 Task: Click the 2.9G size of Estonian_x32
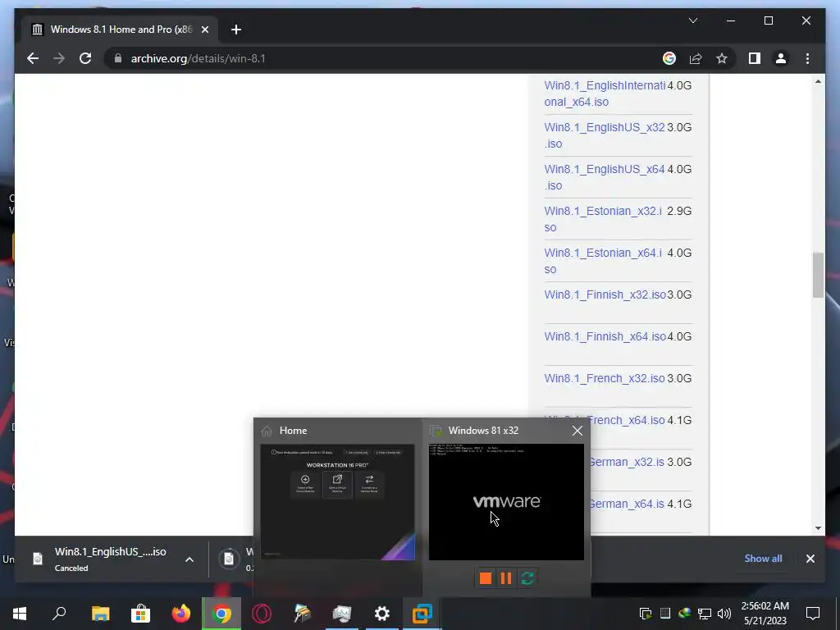click(679, 211)
